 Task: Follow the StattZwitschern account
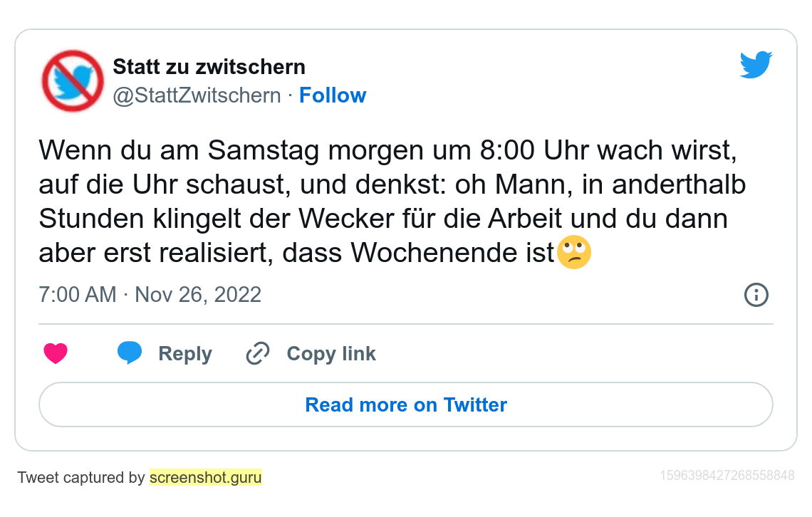333,95
